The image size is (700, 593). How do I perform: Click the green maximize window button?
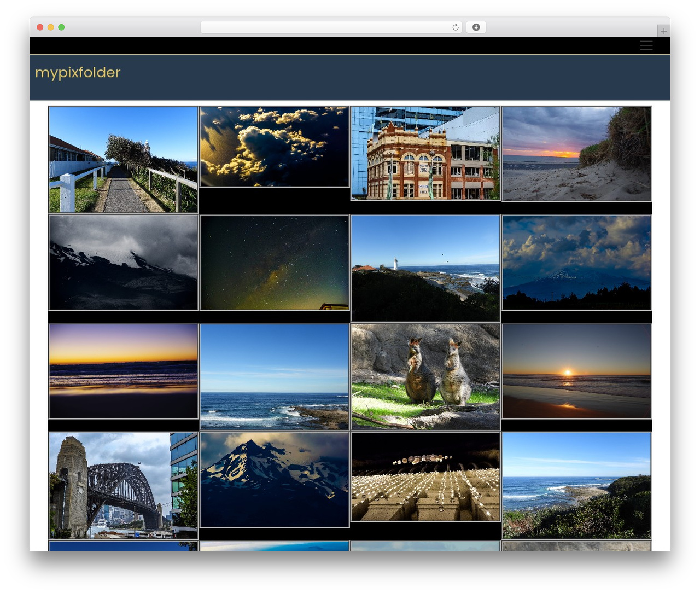pos(61,27)
